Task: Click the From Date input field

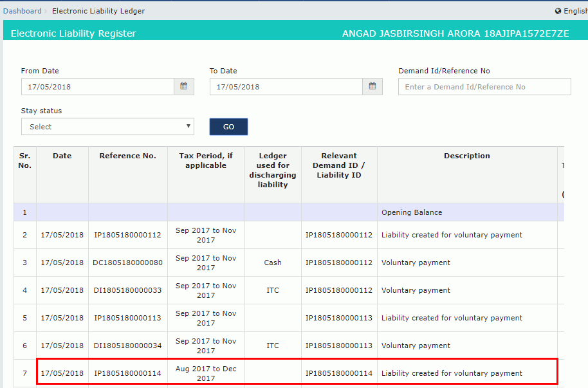Action: pos(97,87)
